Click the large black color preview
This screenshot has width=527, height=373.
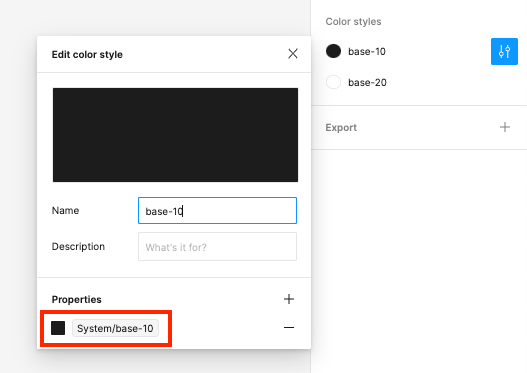[x=175, y=135]
